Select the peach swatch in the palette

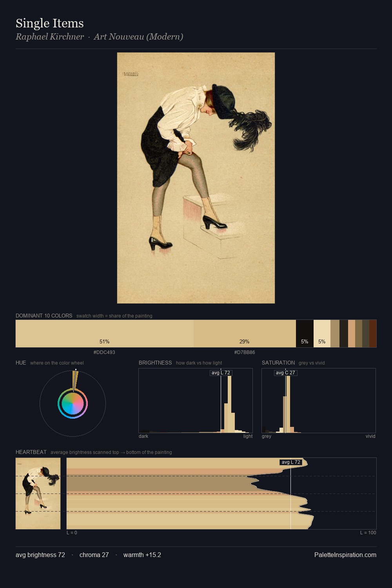click(352, 334)
